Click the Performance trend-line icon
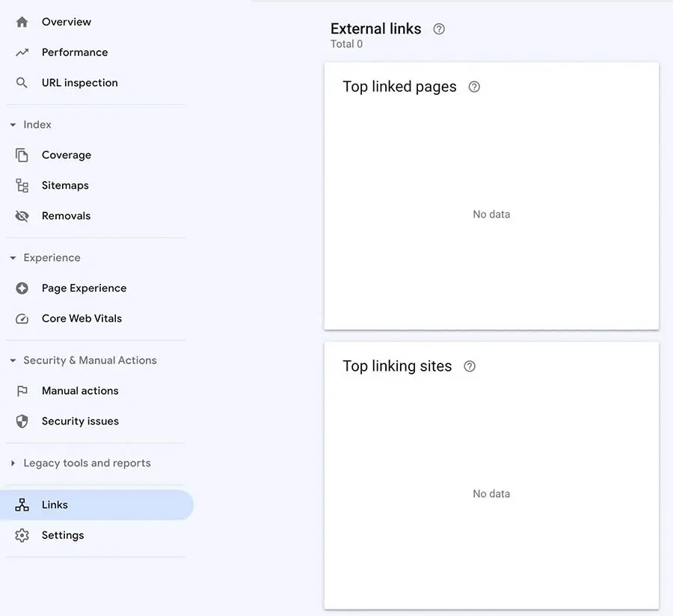The height and width of the screenshot is (616, 673). [22, 52]
